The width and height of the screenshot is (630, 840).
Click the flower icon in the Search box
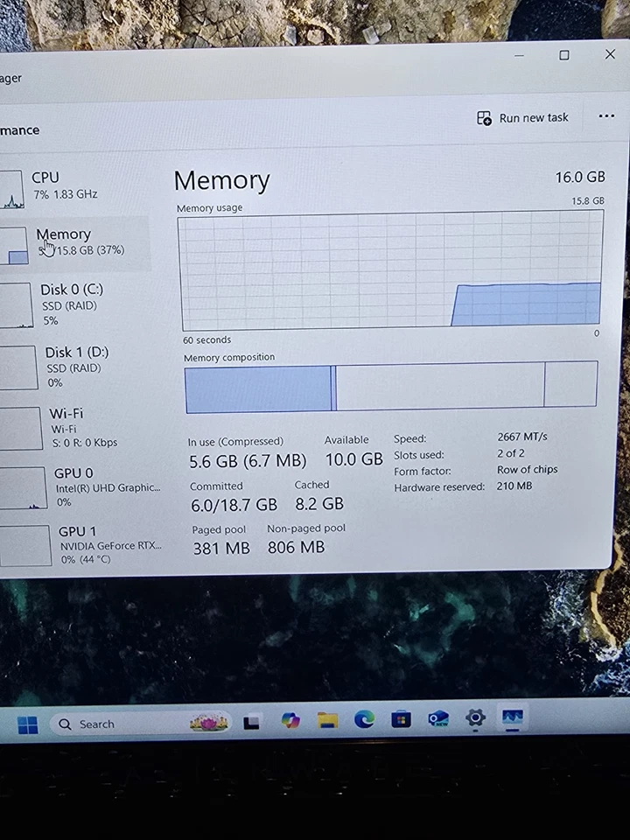coord(208,722)
